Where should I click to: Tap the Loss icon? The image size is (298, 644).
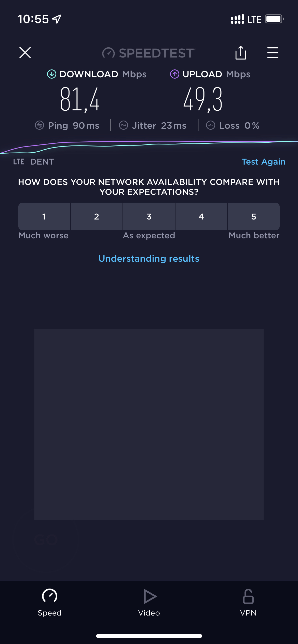(x=211, y=125)
